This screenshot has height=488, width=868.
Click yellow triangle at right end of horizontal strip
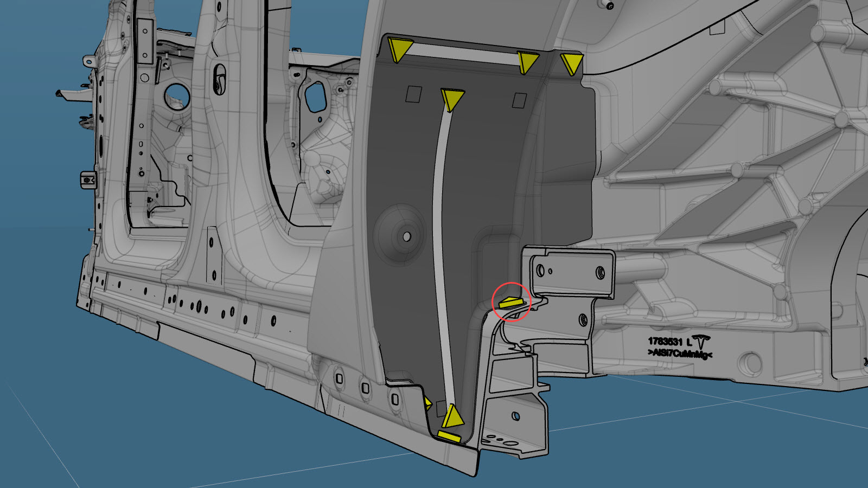point(527,61)
